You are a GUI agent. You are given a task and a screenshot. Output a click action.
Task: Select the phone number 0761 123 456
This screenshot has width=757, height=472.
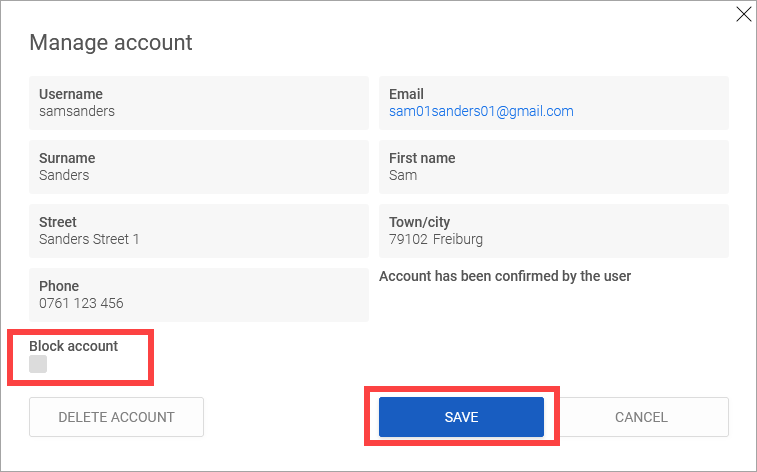click(x=81, y=303)
